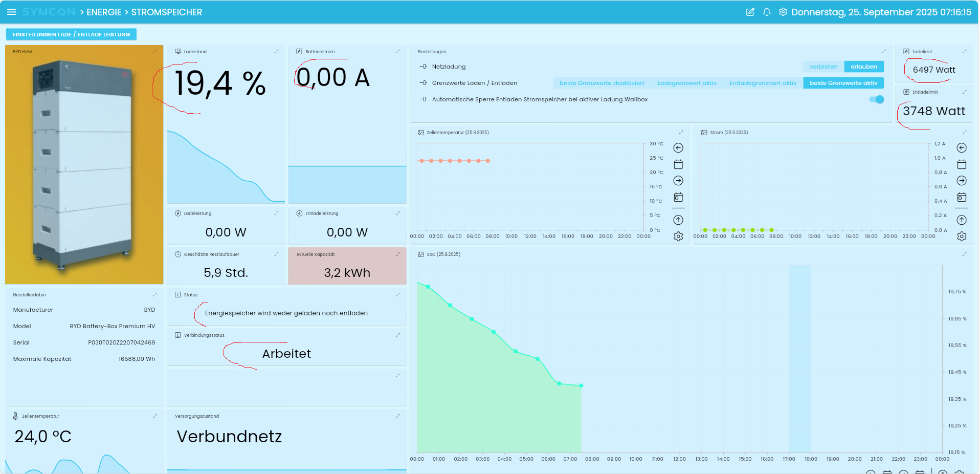Select 'Ladegrenzwert aktiv' option
Viewport: 980px width, 474px height.
[686, 83]
